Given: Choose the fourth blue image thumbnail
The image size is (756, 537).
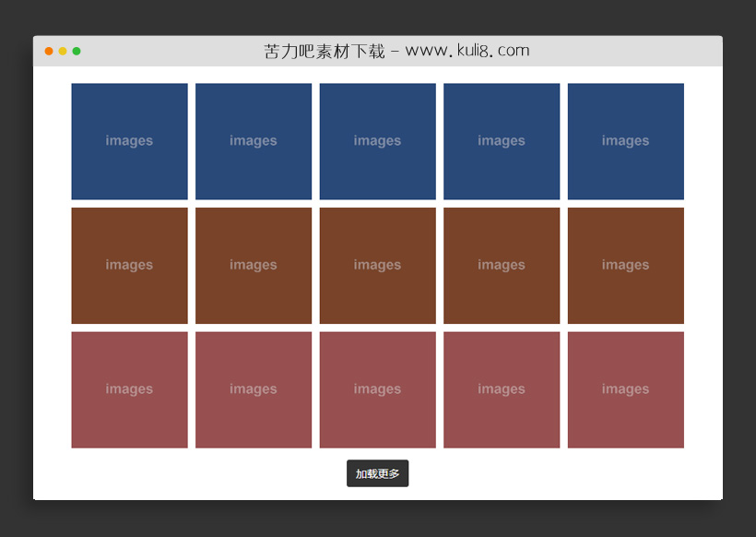Looking at the screenshot, I should [x=502, y=141].
